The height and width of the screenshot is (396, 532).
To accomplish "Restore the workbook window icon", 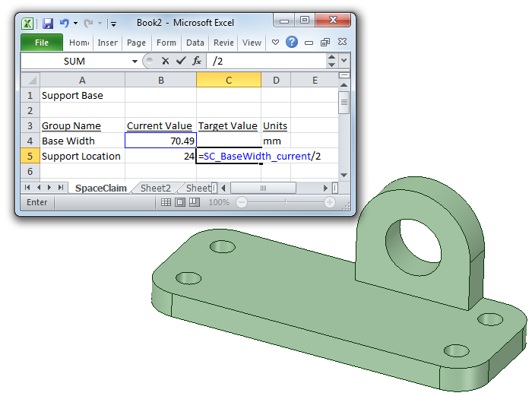I will point(325,42).
